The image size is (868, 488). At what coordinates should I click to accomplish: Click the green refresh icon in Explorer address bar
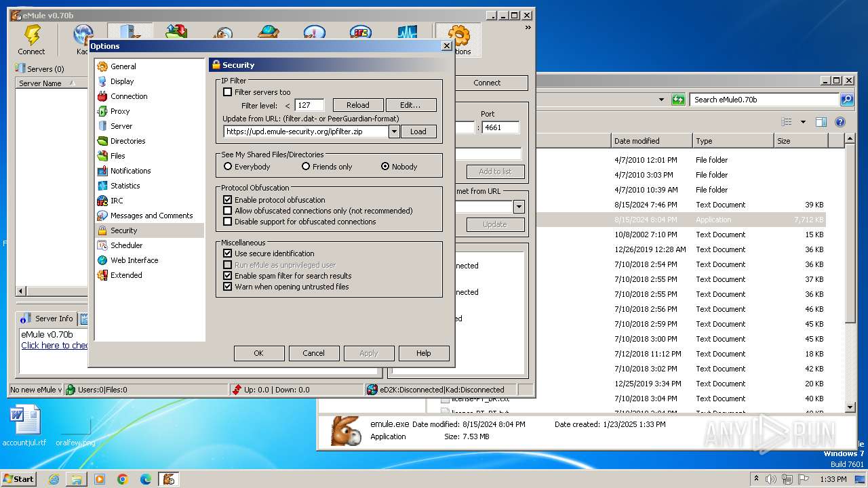[678, 100]
